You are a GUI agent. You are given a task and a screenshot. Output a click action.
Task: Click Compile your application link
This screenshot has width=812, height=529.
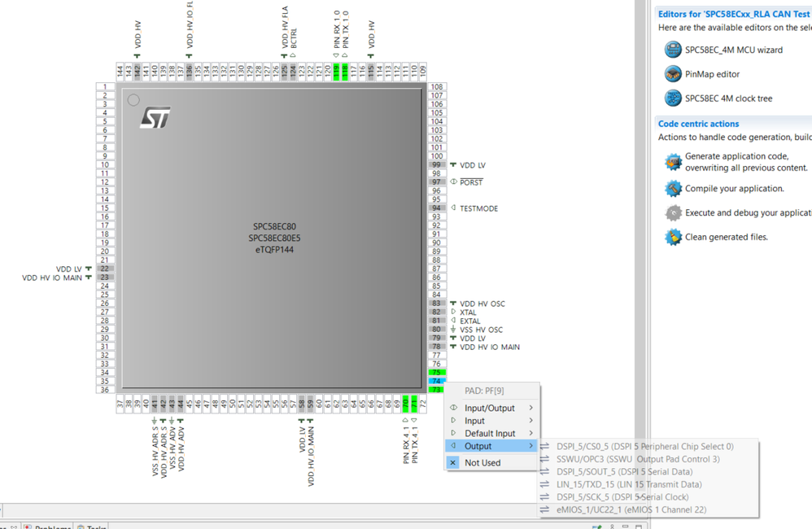[x=735, y=189]
